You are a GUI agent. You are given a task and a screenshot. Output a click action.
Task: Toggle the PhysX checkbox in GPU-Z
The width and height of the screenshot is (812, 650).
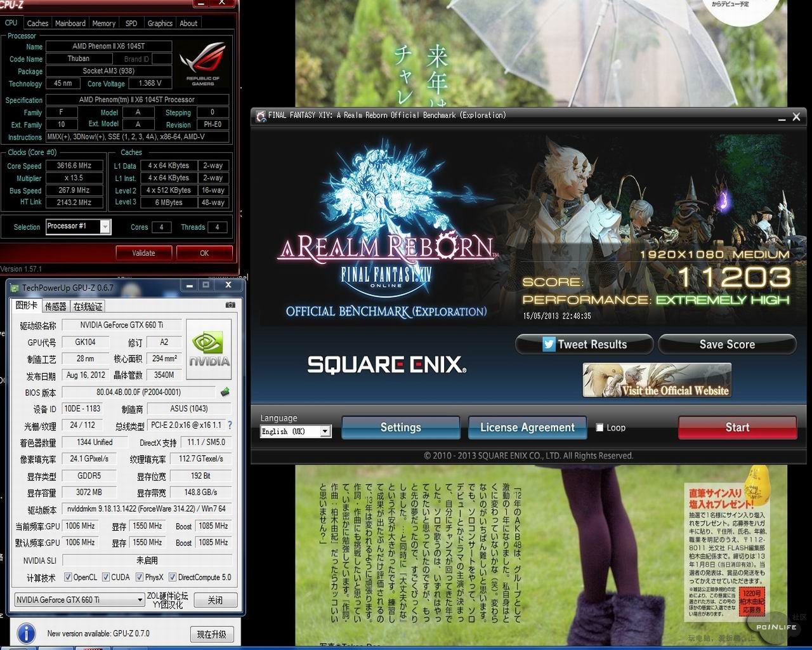coord(140,577)
